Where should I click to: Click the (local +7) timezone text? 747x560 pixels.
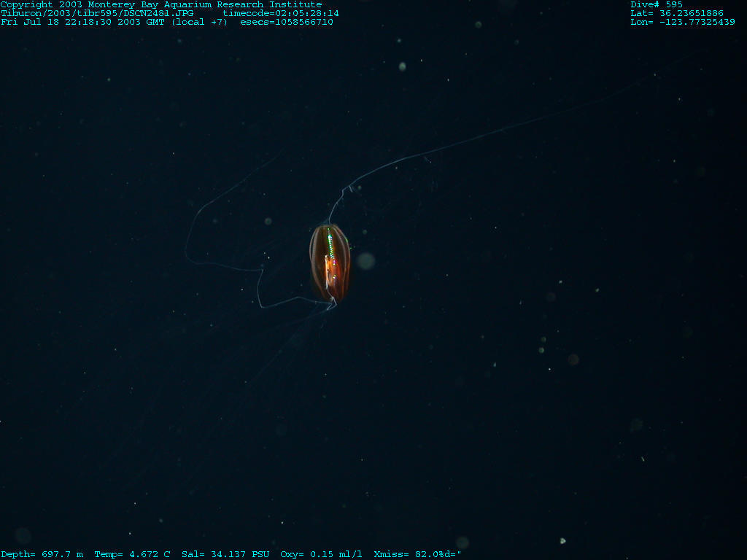[x=199, y=22]
